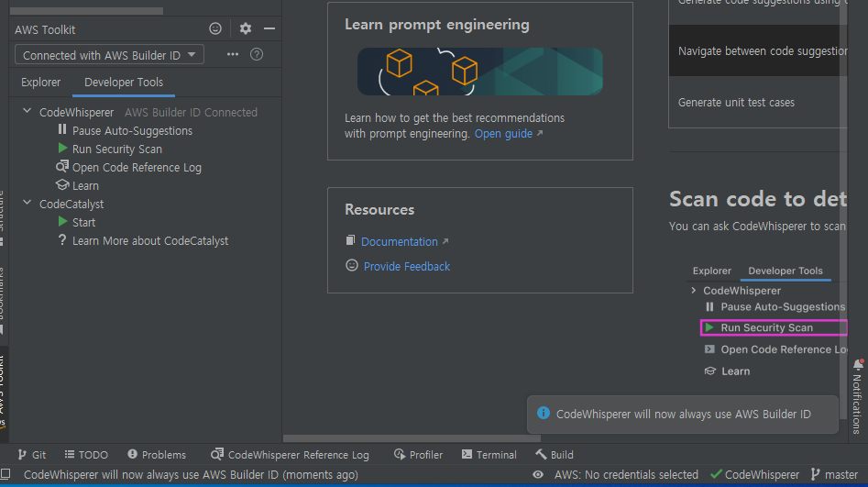Viewport: 868px width, 487px height.
Task: Open AWS Toolkit gear settings
Action: coord(246,28)
